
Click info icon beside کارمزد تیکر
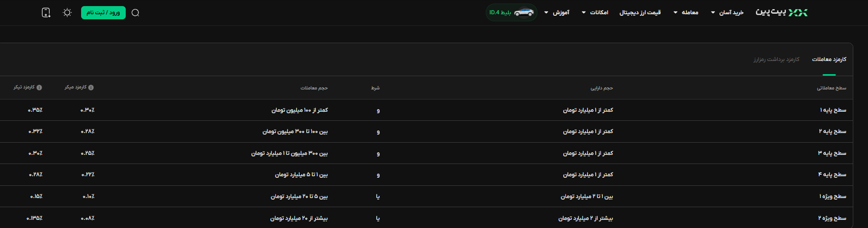tap(40, 87)
